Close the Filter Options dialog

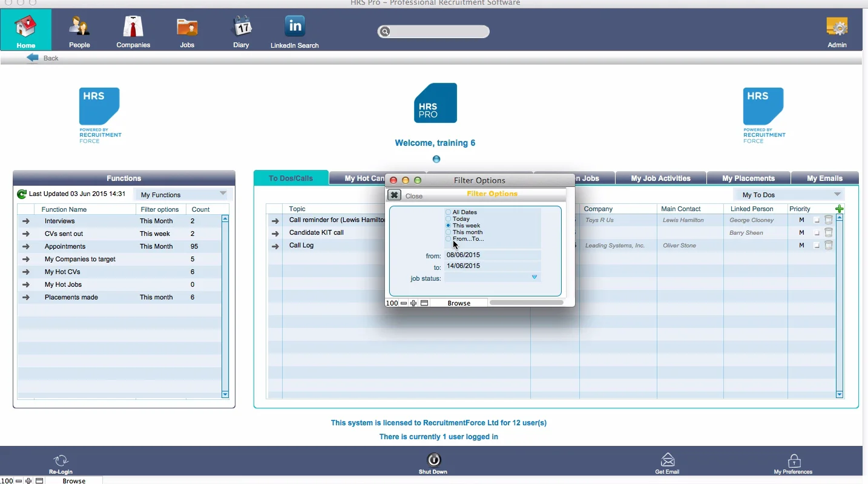point(395,195)
